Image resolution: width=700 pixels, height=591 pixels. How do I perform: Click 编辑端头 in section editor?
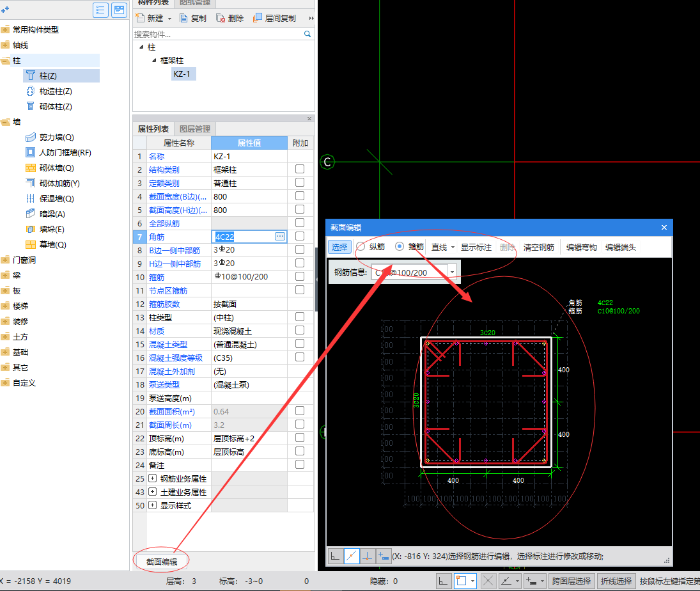(x=621, y=247)
